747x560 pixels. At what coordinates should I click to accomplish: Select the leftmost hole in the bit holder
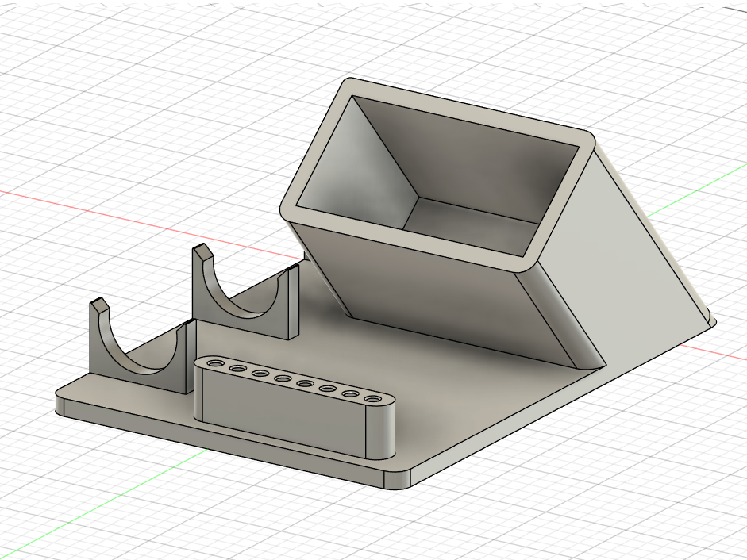tap(214, 363)
